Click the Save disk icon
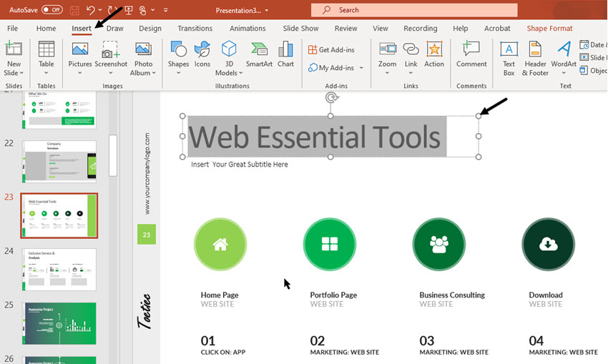Screen dimensions: 608x364 (74, 10)
